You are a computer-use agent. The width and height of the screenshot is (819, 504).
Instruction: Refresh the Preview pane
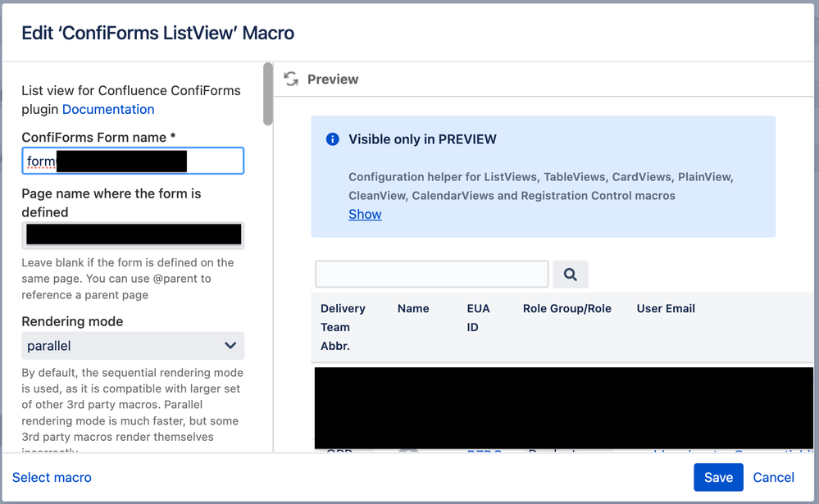coord(293,79)
